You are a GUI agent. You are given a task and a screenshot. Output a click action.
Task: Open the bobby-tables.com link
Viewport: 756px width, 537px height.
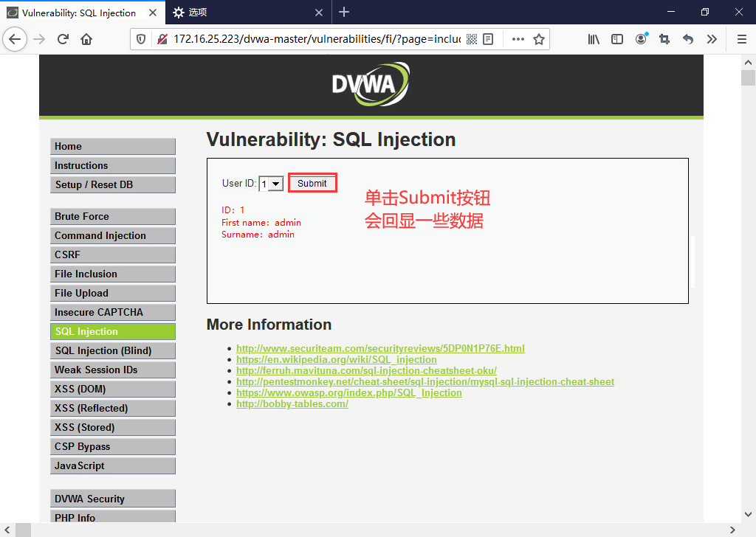coord(292,403)
